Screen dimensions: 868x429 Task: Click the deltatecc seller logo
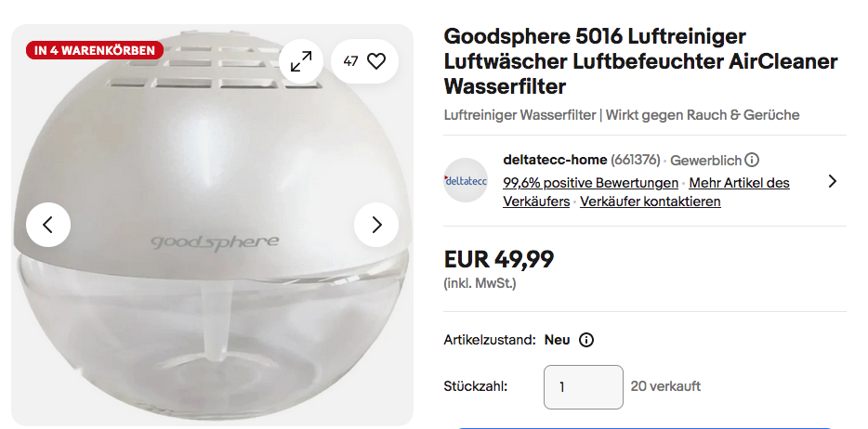[466, 180]
